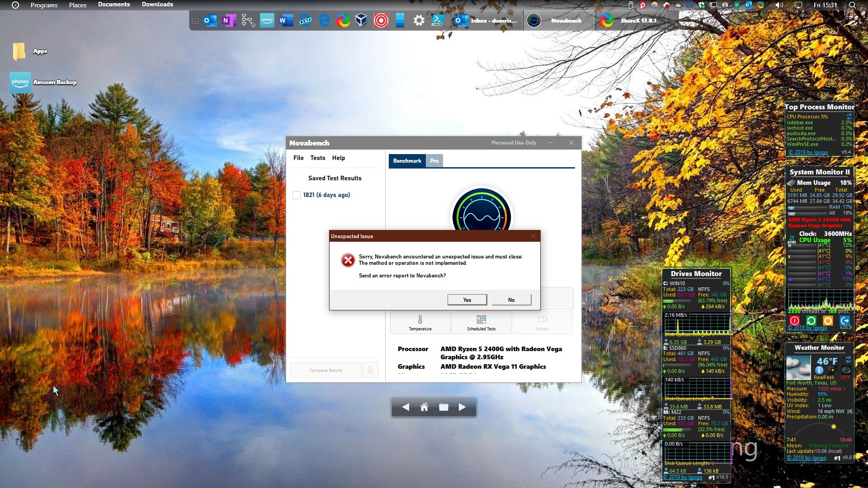Click the trash icon to delete saved results
This screenshot has height=488, width=868.
370,370
